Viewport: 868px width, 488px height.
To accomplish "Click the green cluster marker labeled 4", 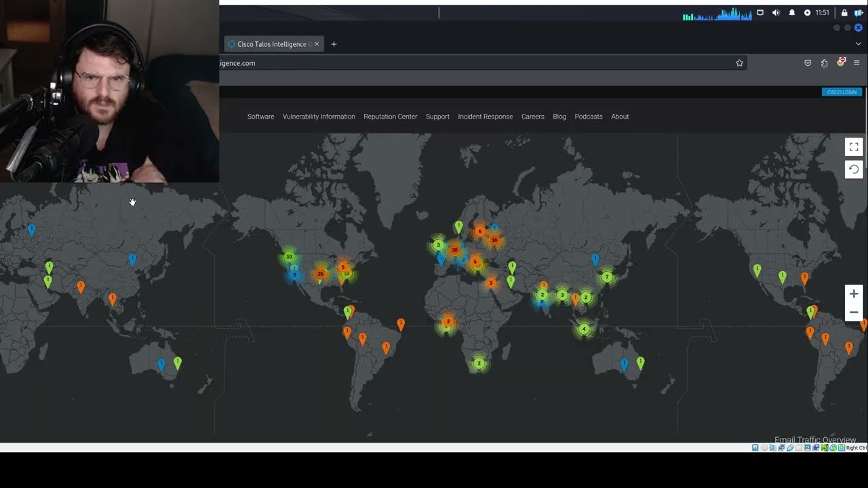I will tap(584, 329).
